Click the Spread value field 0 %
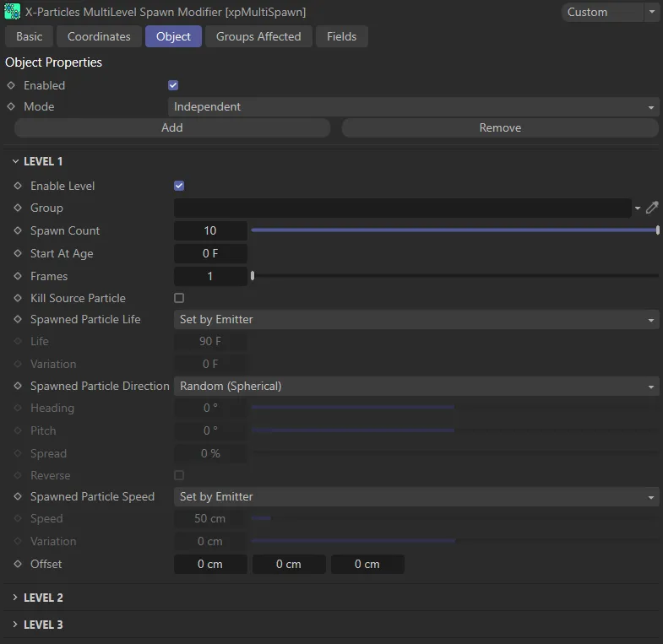Viewport: 663px width, 644px height. click(210, 453)
